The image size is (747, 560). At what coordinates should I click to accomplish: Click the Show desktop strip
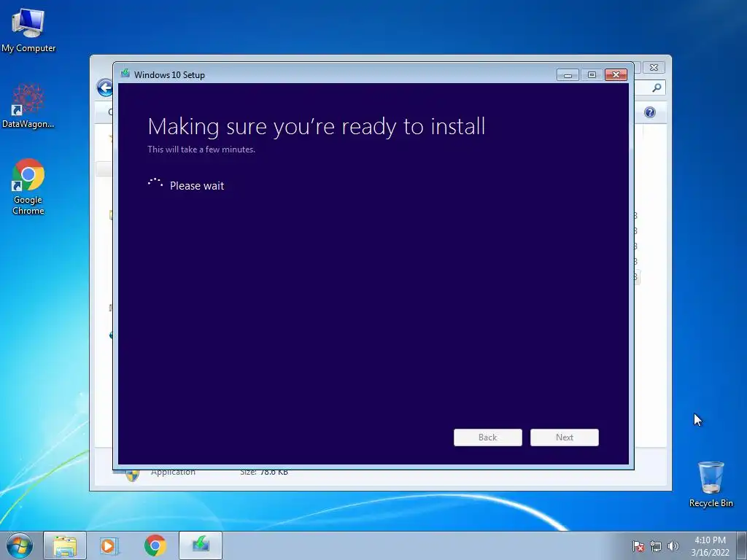(x=742, y=545)
